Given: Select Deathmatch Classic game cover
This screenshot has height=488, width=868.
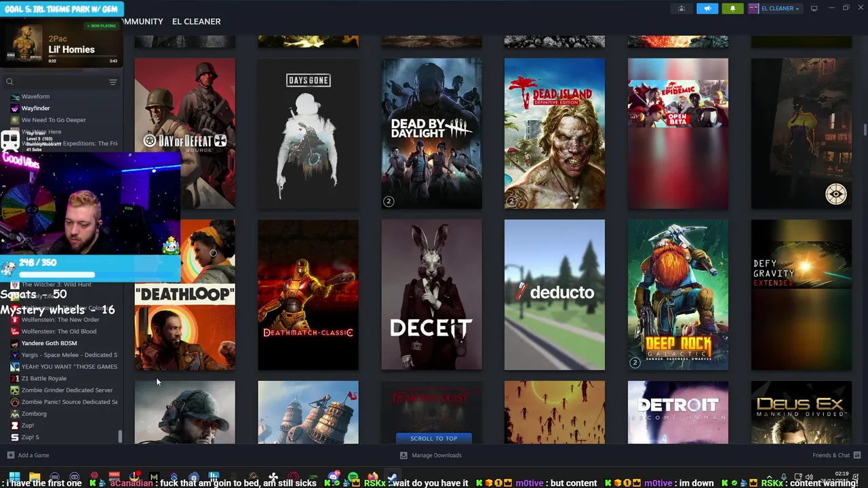Looking at the screenshot, I should [x=308, y=295].
